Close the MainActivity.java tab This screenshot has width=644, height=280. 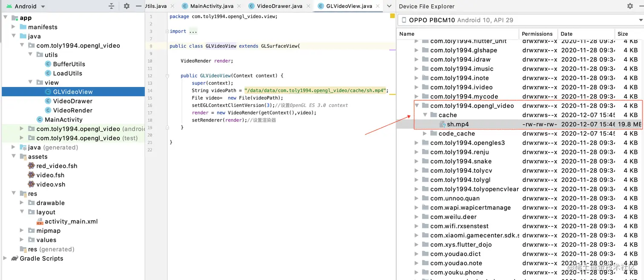click(239, 6)
